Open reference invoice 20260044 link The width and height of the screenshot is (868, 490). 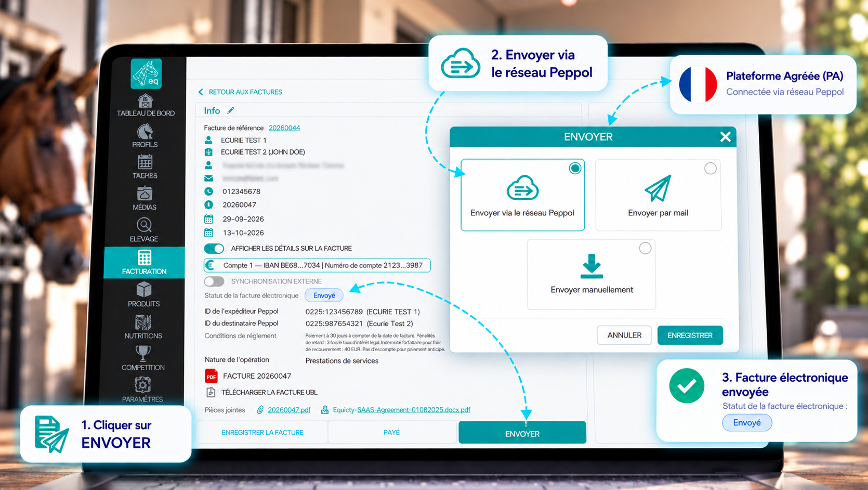tap(284, 128)
